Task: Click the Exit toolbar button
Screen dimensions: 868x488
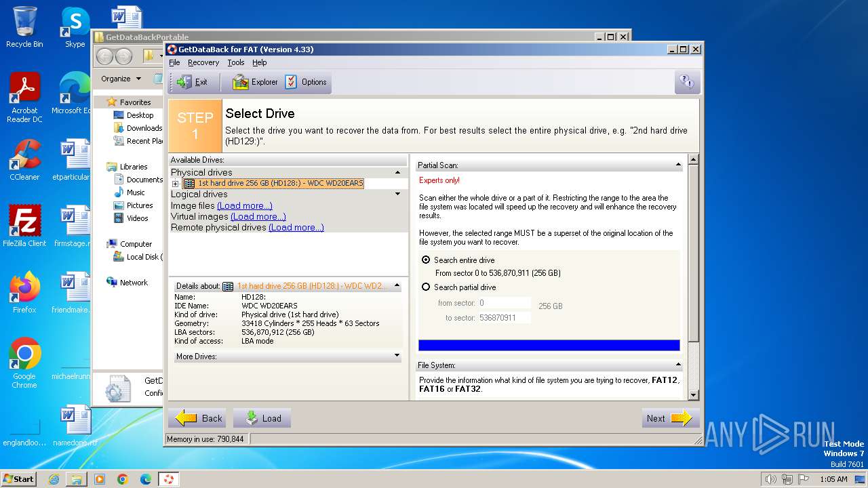Action: point(193,82)
